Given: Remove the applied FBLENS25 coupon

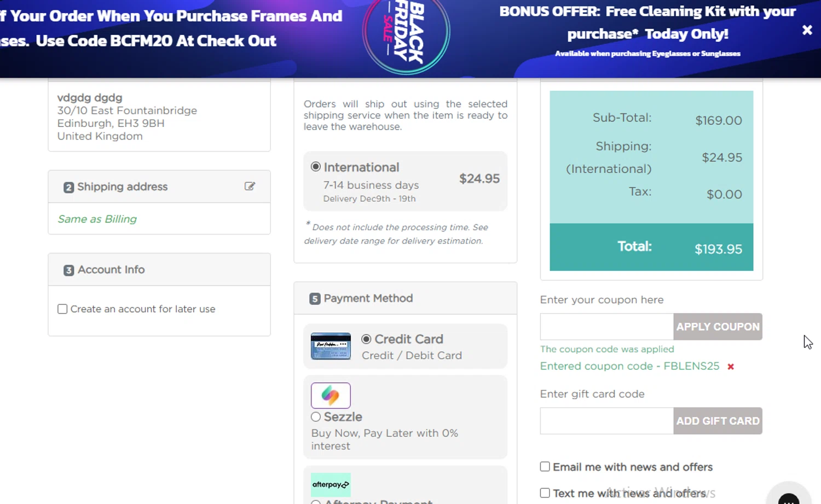Looking at the screenshot, I should [731, 367].
